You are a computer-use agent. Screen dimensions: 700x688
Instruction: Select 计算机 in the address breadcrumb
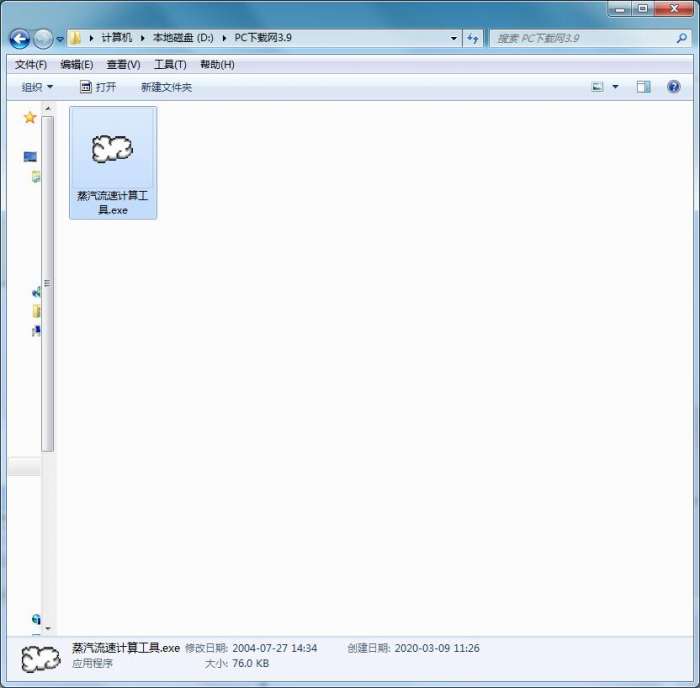pyautogui.click(x=117, y=38)
